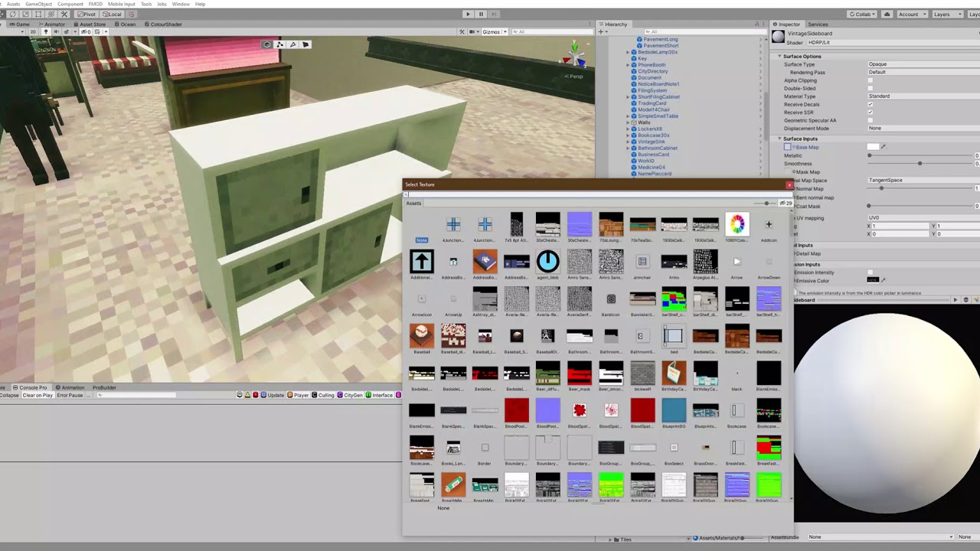Image resolution: width=980 pixels, height=551 pixels.
Task: Open the Material Type dropdown
Action: [x=923, y=96]
